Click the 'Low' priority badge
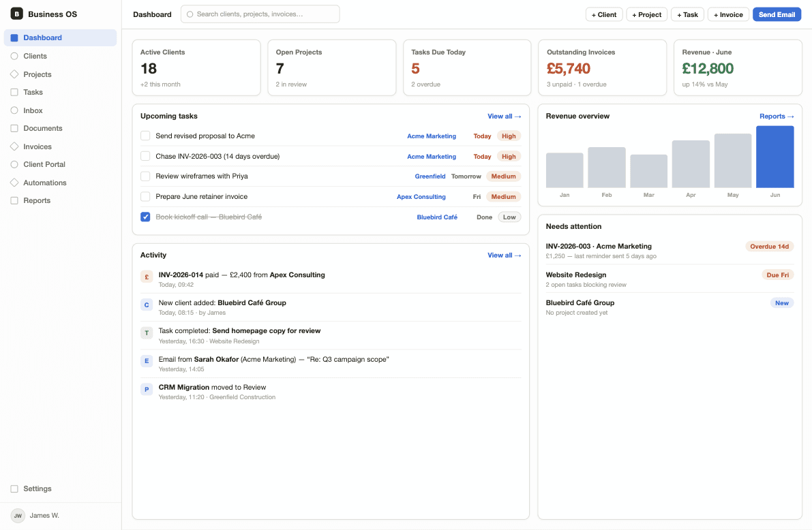Screen dimensions: 812x530 [x=509, y=217]
